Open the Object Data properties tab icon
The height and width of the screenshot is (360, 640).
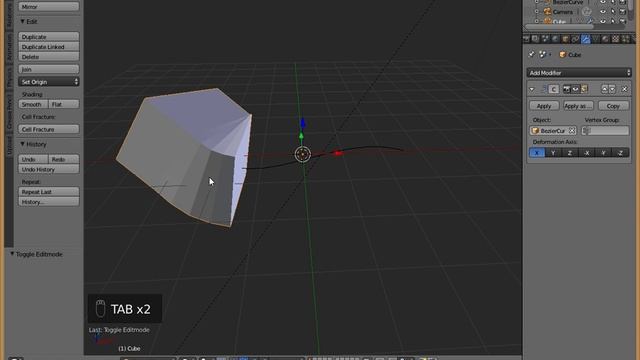[x=595, y=39]
